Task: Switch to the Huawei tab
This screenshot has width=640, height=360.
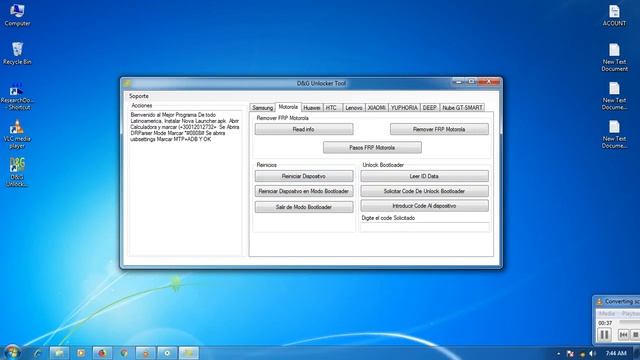Action: [312, 108]
